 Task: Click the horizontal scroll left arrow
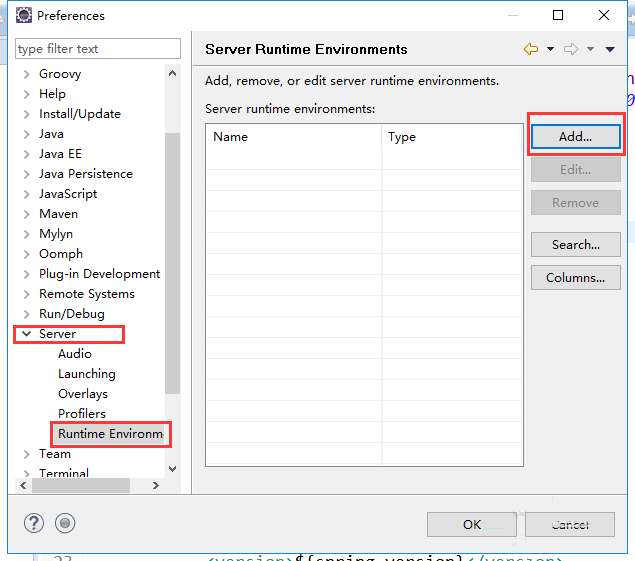(23, 485)
